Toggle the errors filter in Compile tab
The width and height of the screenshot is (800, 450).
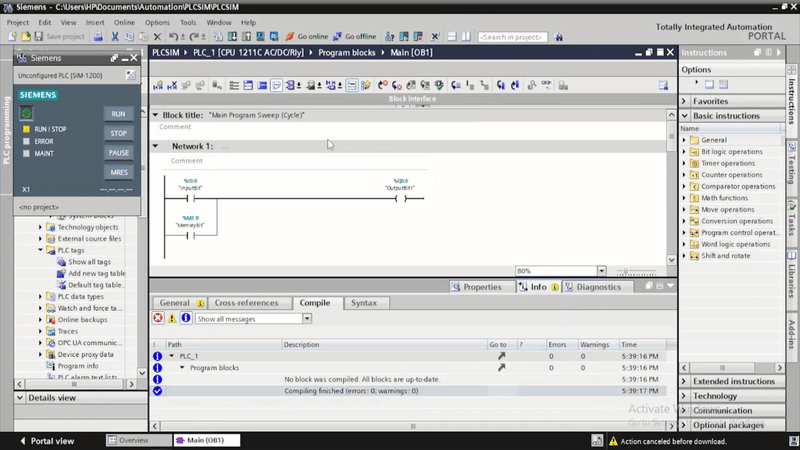(158, 318)
